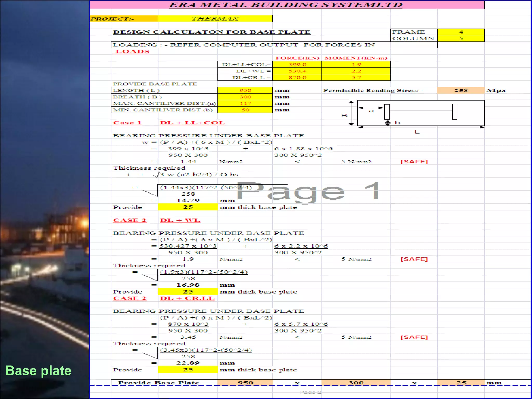Click the LOADS underlined heading
The image size is (532, 399).
pyautogui.click(x=132, y=51)
